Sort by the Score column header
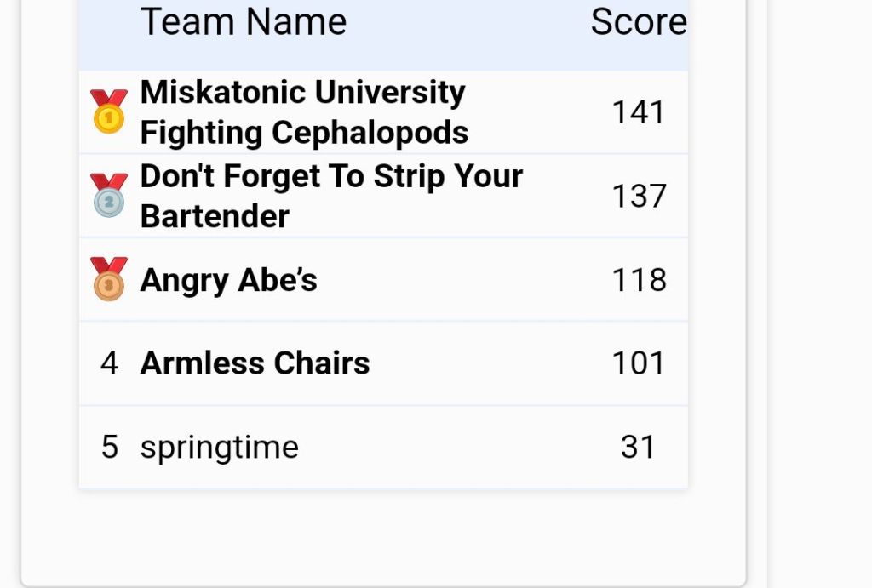The image size is (872, 588). (639, 21)
